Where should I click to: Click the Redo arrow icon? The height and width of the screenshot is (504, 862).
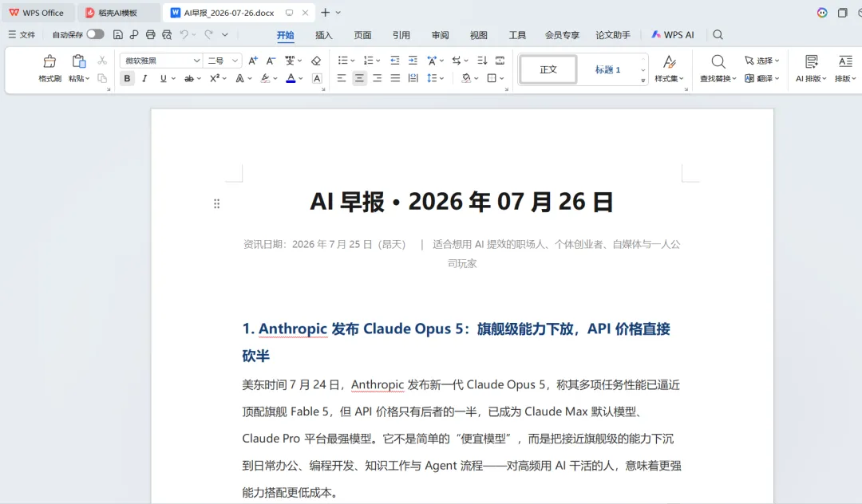[x=208, y=34]
